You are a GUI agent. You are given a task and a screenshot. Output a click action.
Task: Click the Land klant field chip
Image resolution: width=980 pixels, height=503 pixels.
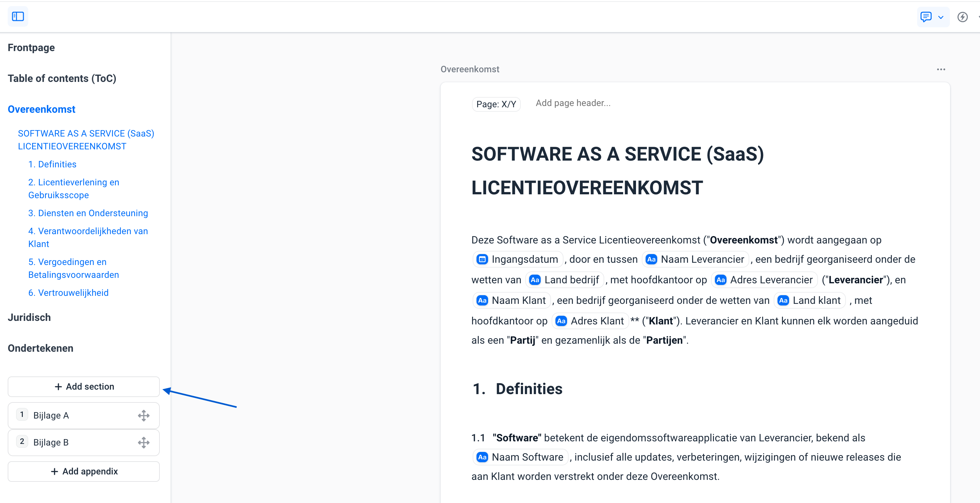point(809,301)
